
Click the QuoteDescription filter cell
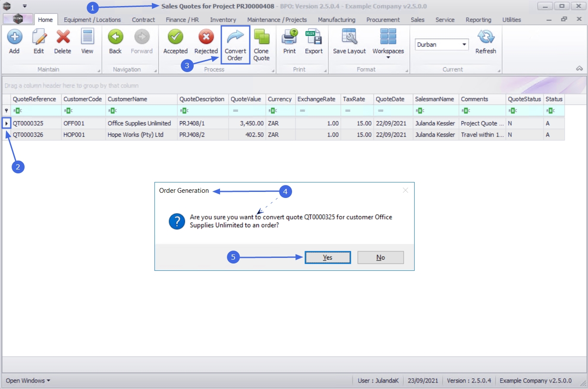[x=203, y=111]
